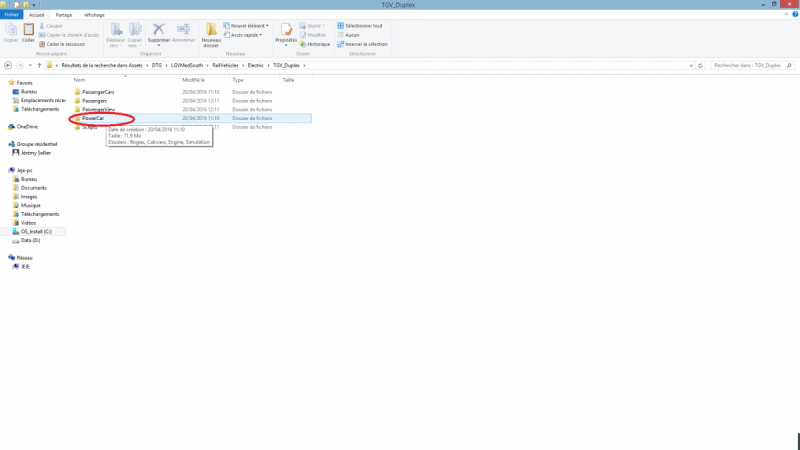Click Aucun to deselect all
The height and width of the screenshot is (450, 800).
tap(348, 35)
